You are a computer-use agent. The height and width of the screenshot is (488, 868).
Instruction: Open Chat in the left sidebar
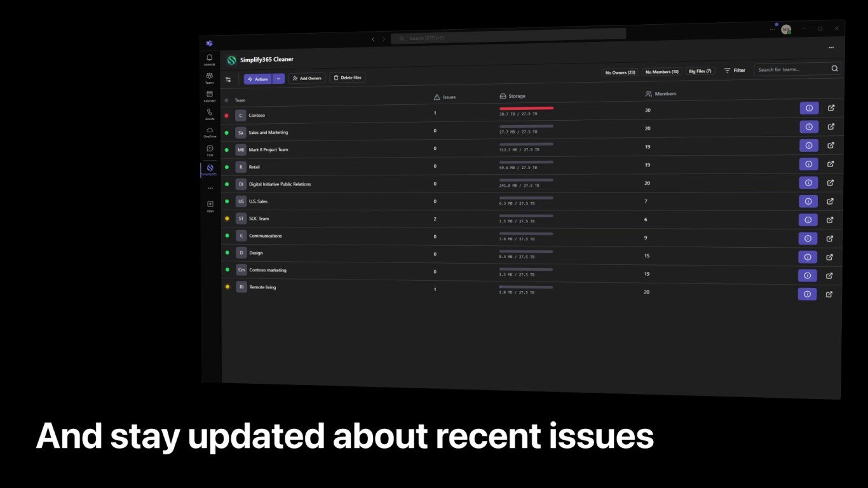pos(210,150)
